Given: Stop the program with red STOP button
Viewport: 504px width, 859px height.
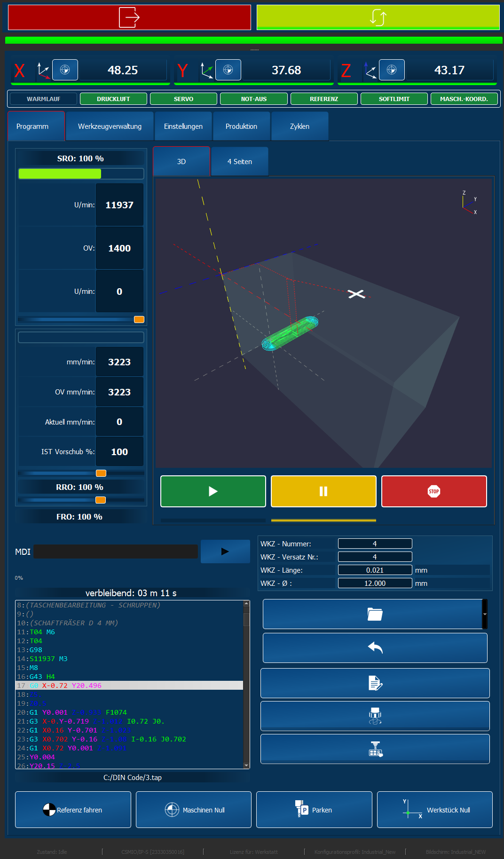Looking at the screenshot, I should 434,491.
